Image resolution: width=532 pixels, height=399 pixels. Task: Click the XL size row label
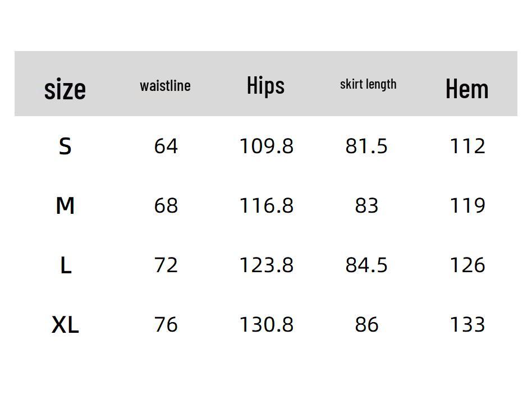tap(65, 325)
